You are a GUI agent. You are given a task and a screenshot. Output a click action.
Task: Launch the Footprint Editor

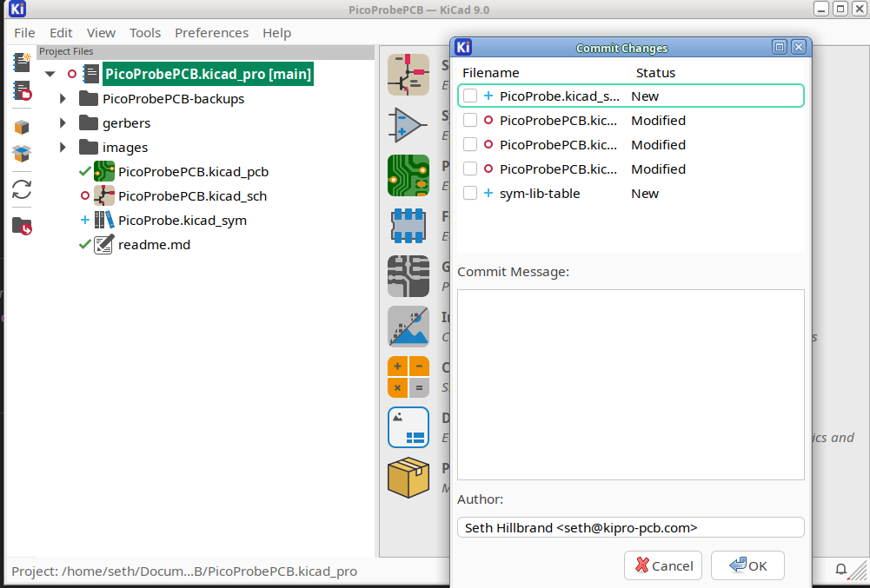point(408,226)
